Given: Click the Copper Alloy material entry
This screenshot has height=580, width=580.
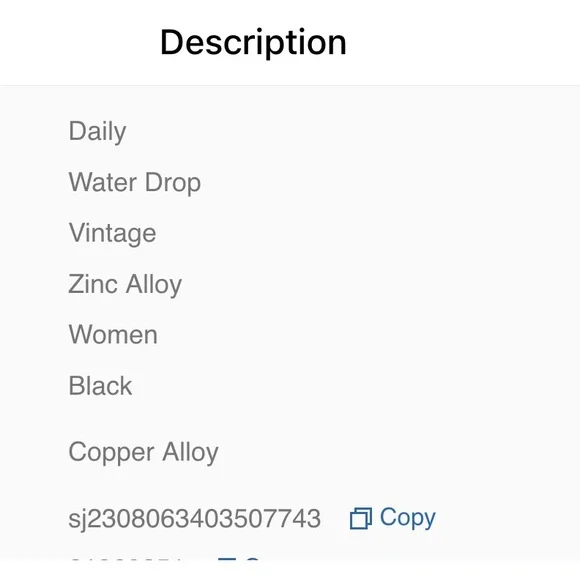Looking at the screenshot, I should click(x=144, y=452).
